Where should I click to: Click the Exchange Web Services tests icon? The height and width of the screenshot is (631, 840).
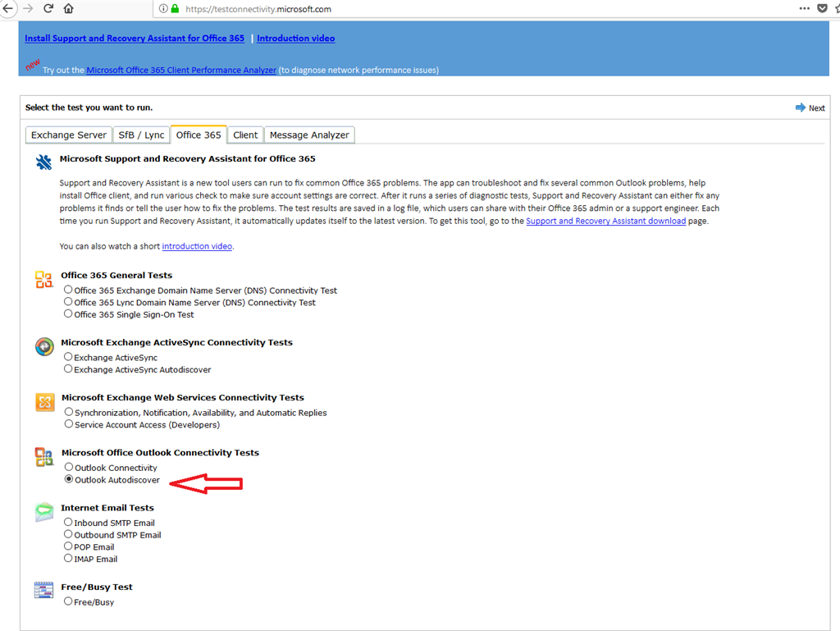[44, 402]
